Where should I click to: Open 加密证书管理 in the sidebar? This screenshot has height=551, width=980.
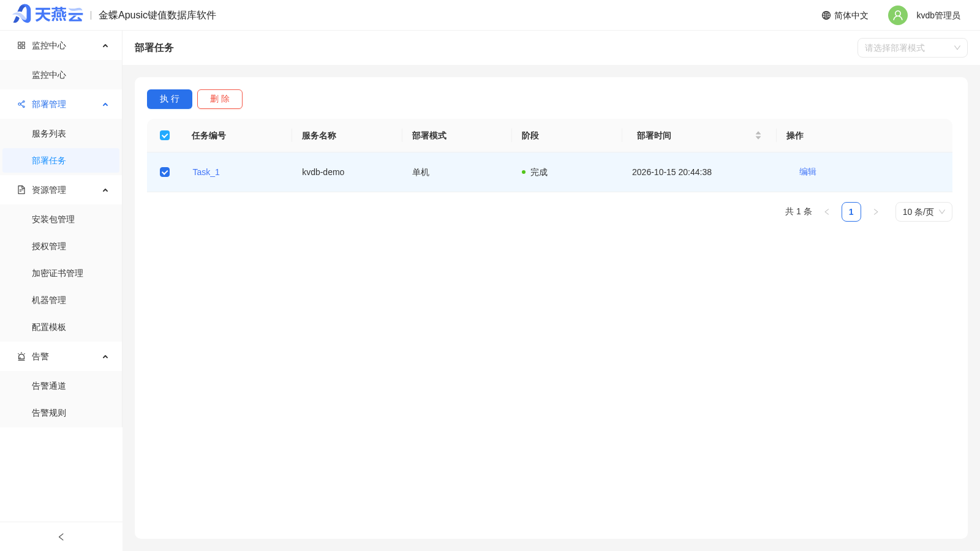pos(61,273)
